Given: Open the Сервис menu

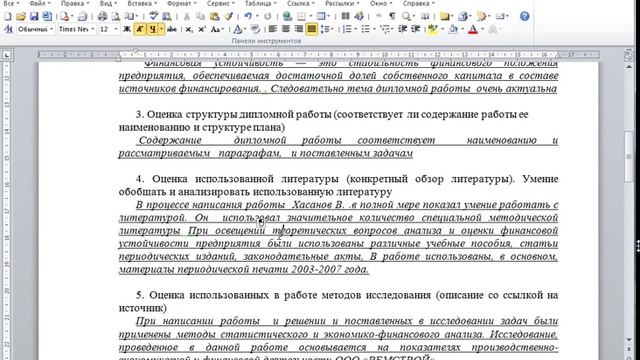Looking at the screenshot, I should coord(220,3).
